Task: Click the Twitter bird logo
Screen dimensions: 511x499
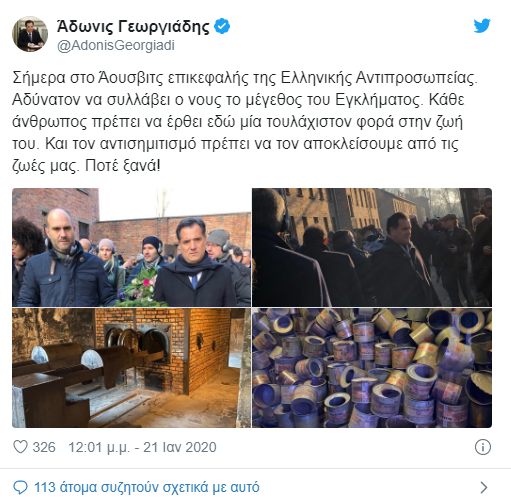Action: (482, 26)
